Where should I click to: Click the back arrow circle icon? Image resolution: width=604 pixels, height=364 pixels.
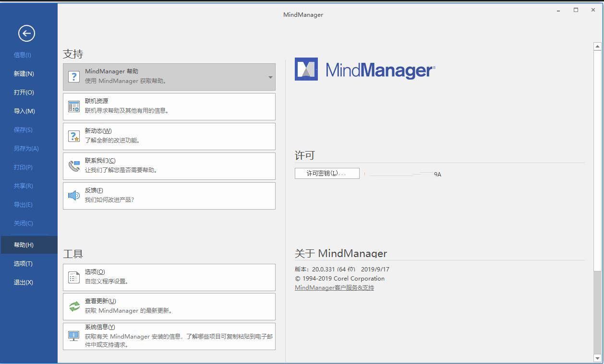click(26, 33)
